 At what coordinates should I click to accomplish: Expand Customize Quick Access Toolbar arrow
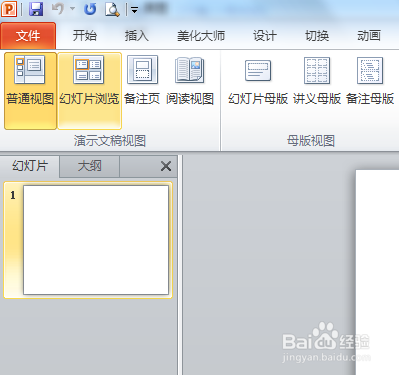134,10
